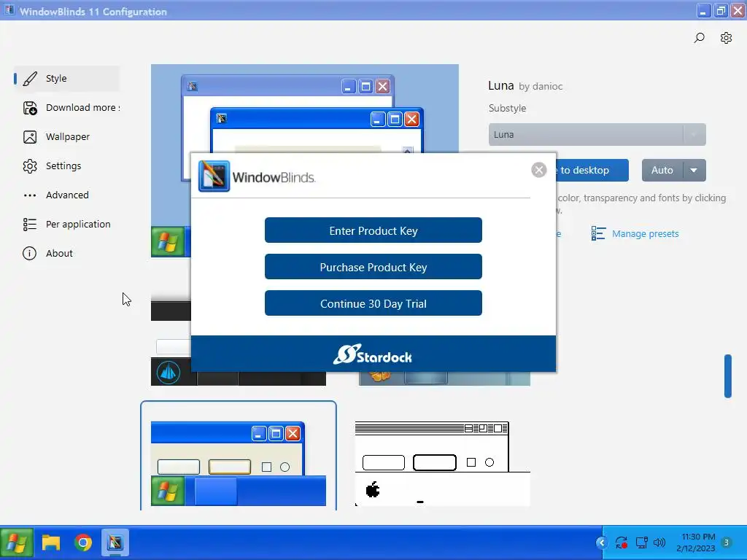Screen dimensions: 747x560
Task: Click Purchase Product Key button
Action: click(373, 267)
